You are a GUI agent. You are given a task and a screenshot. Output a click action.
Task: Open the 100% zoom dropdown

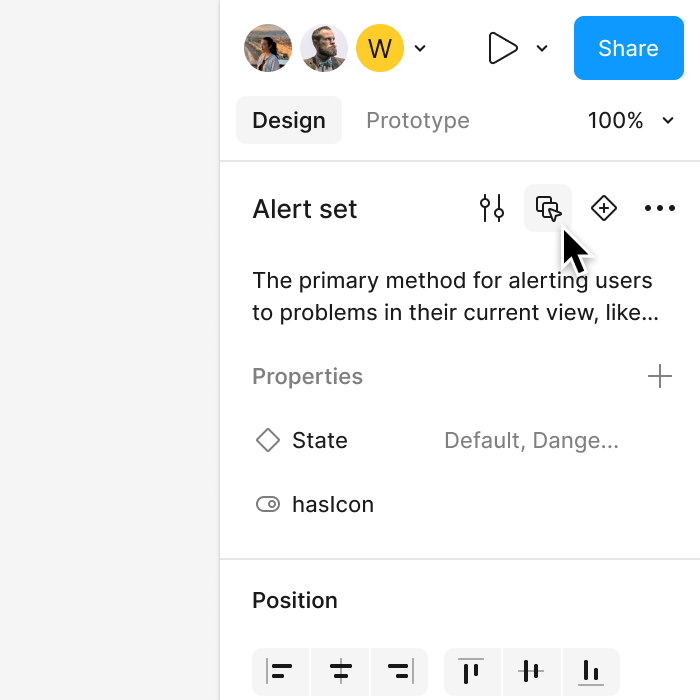630,120
